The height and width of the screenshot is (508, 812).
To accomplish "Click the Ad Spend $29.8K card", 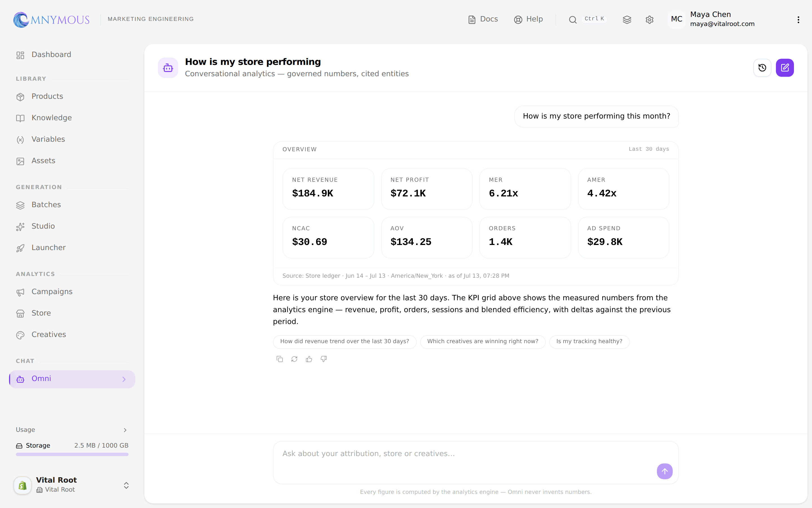I will [x=623, y=238].
